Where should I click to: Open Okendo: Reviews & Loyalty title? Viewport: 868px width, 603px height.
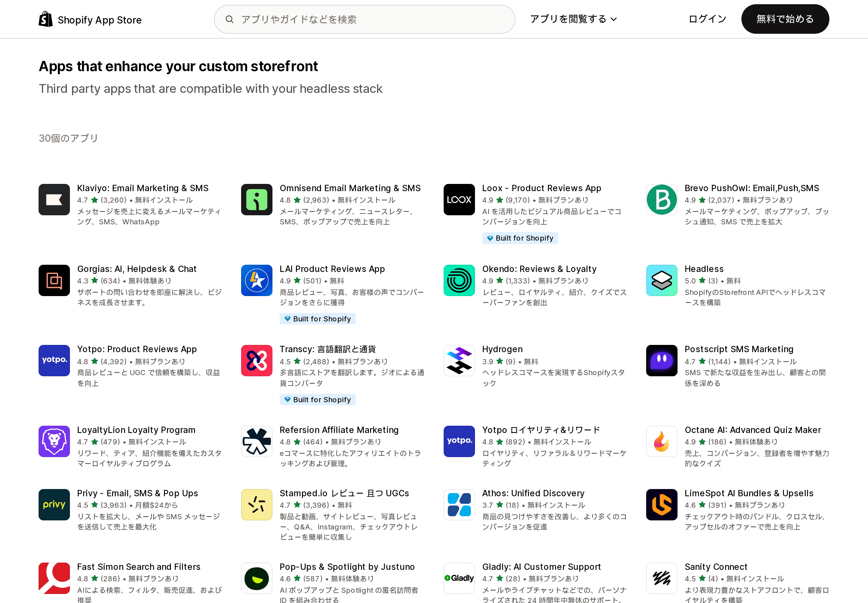click(x=539, y=269)
